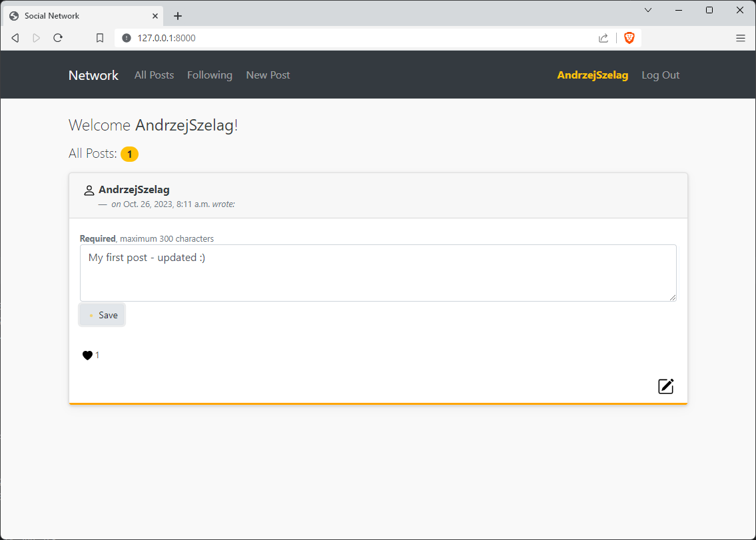Open the browser hamburger menu
This screenshot has height=540, width=756.
[x=741, y=38]
